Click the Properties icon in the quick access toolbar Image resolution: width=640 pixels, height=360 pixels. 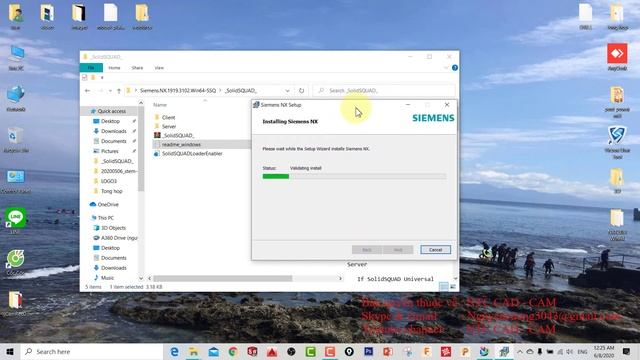[84, 78]
